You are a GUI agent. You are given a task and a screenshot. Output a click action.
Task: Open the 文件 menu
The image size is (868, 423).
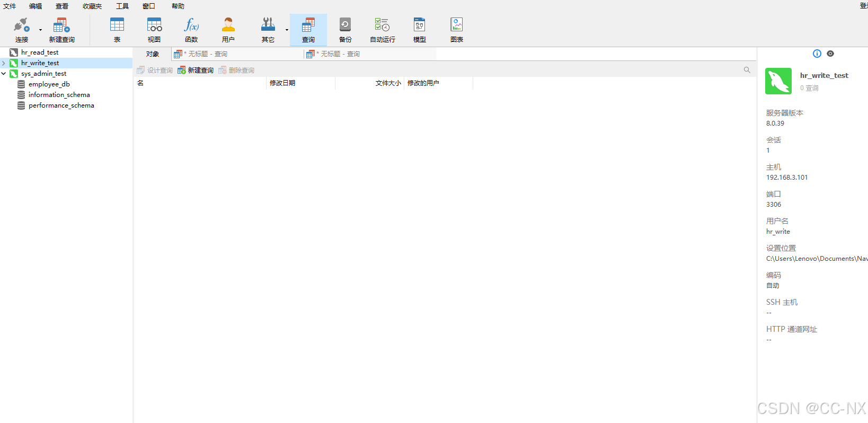click(10, 6)
